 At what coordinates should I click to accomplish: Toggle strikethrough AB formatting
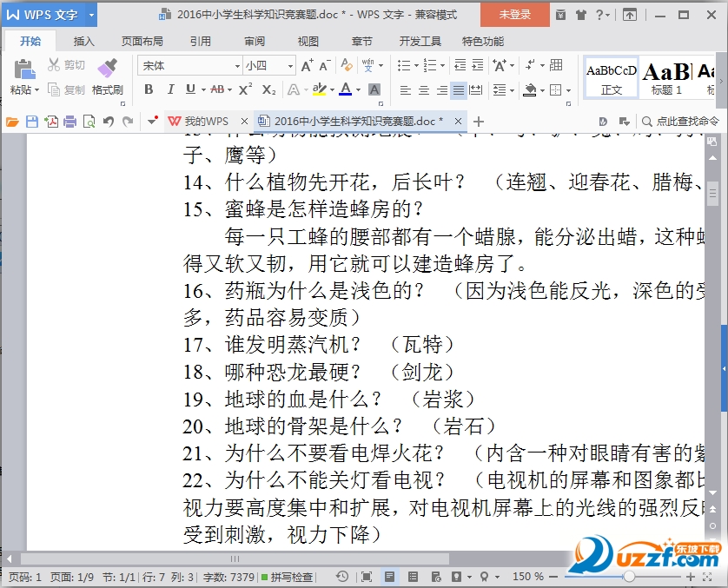tap(217, 89)
